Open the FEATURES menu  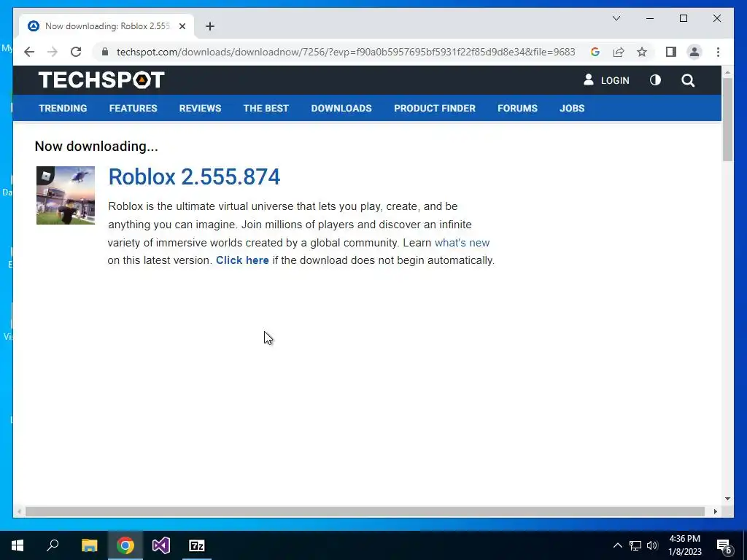133,108
